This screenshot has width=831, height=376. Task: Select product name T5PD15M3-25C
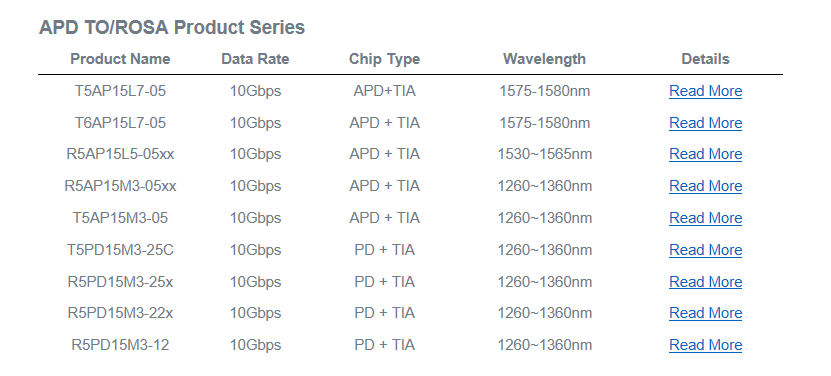pos(120,250)
